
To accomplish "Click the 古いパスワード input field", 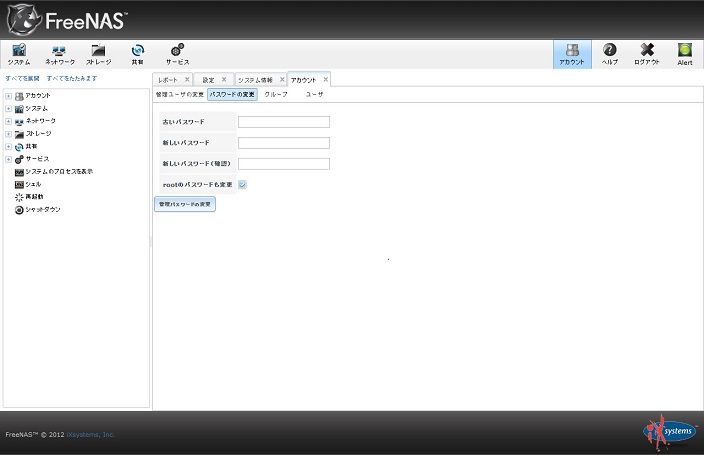I will tap(284, 122).
